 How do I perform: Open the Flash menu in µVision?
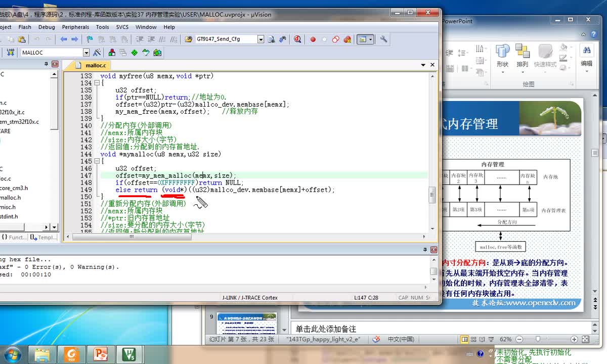click(x=24, y=27)
